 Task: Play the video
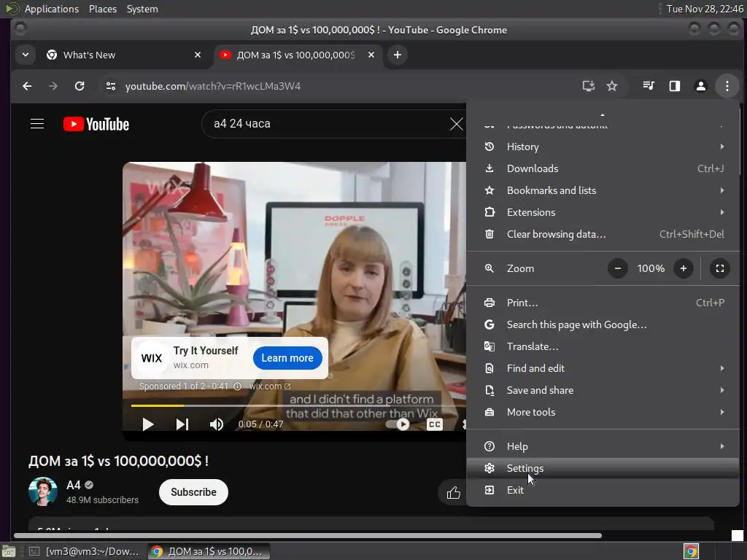click(x=147, y=424)
